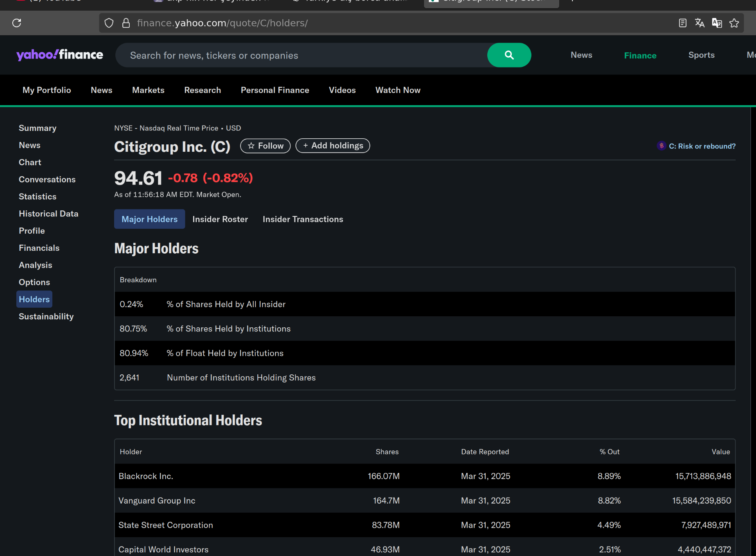Click the green search magnifier button
The height and width of the screenshot is (556, 756).
tap(509, 55)
